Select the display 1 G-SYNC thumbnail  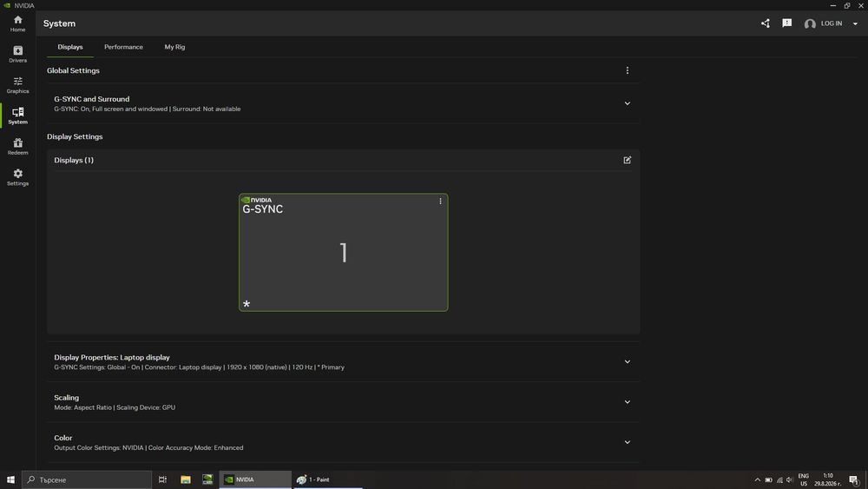pyautogui.click(x=343, y=253)
